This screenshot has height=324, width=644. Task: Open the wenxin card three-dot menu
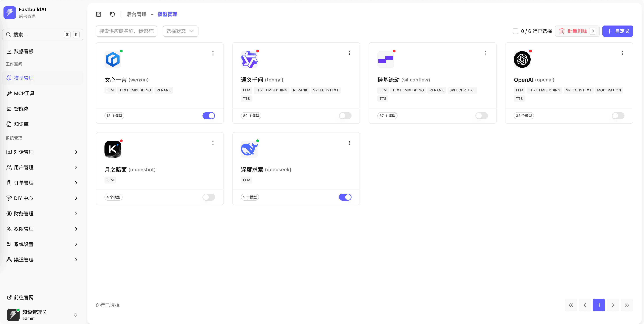pyautogui.click(x=213, y=53)
